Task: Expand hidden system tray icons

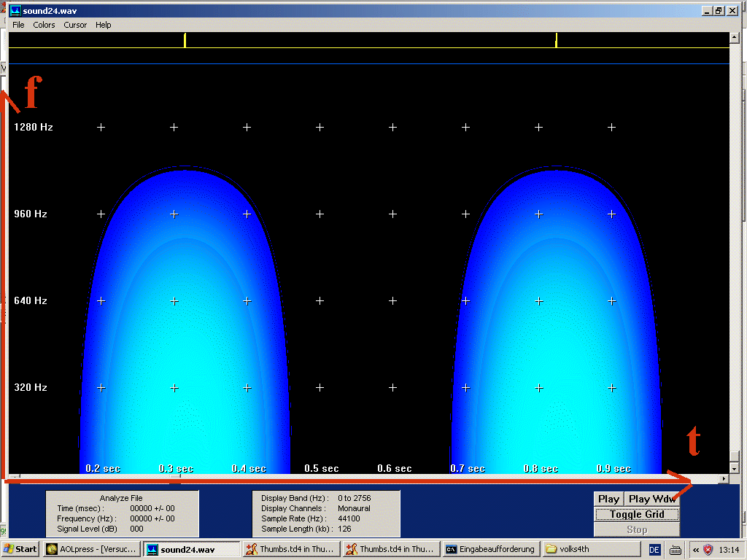Action: click(696, 549)
